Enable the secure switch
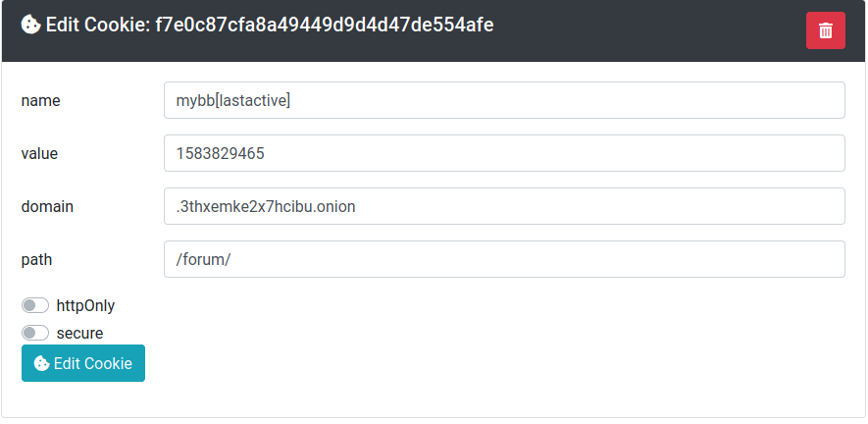This screenshot has height=424, width=868. point(35,333)
